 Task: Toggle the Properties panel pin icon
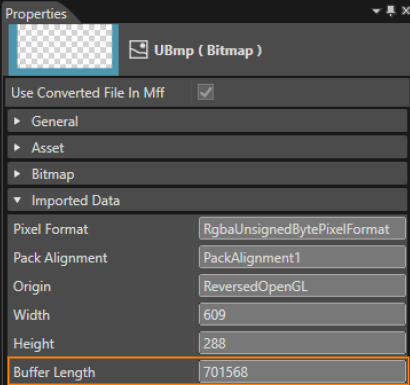[x=391, y=11]
